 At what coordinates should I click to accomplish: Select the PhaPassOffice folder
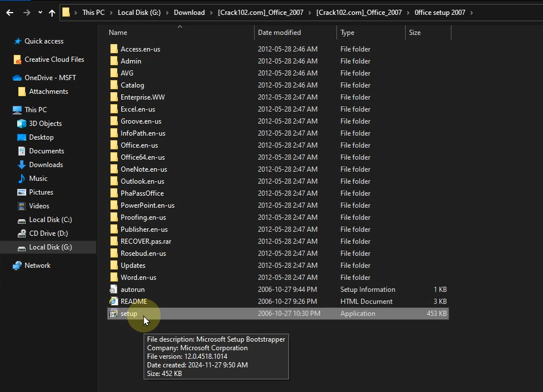pyautogui.click(x=142, y=193)
